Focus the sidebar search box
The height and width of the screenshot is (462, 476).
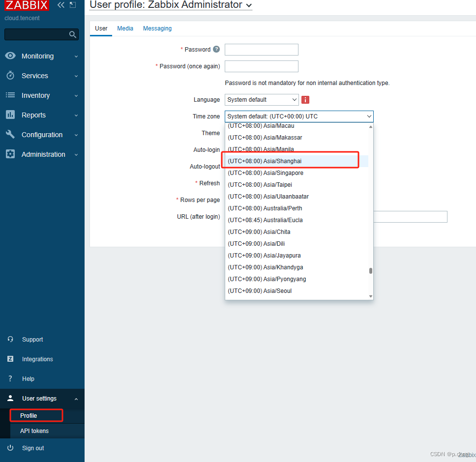(x=41, y=34)
